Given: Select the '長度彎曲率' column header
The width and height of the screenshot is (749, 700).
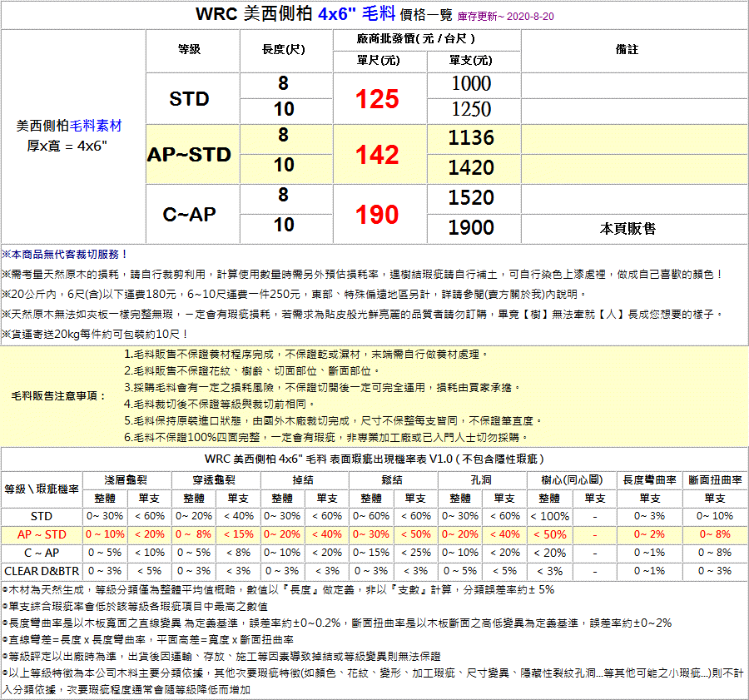Looking at the screenshot, I should point(650,480).
